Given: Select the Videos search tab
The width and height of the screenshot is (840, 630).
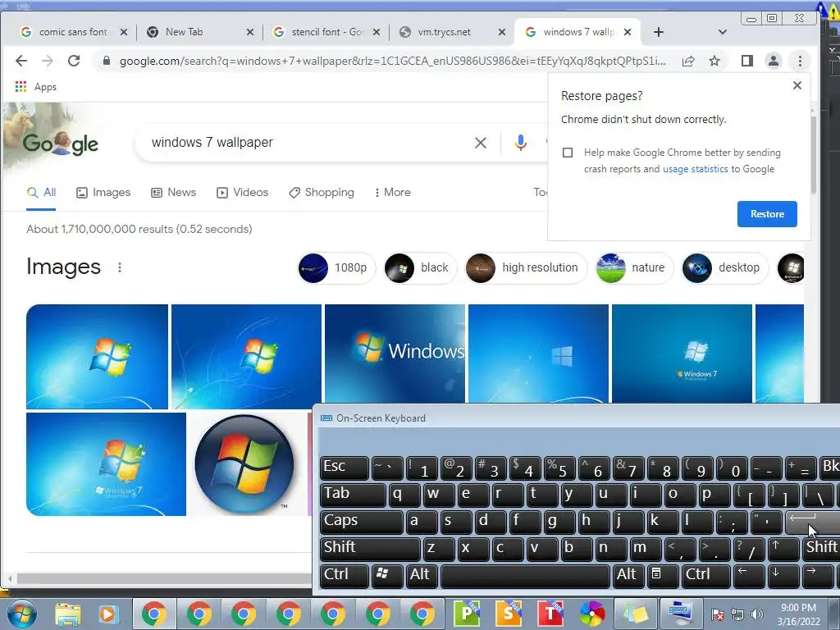Looking at the screenshot, I should click(x=242, y=192).
